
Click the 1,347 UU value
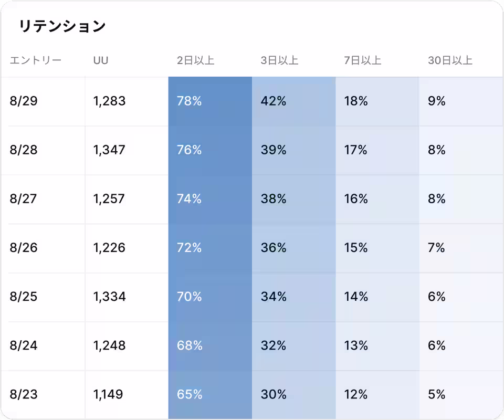point(109,150)
